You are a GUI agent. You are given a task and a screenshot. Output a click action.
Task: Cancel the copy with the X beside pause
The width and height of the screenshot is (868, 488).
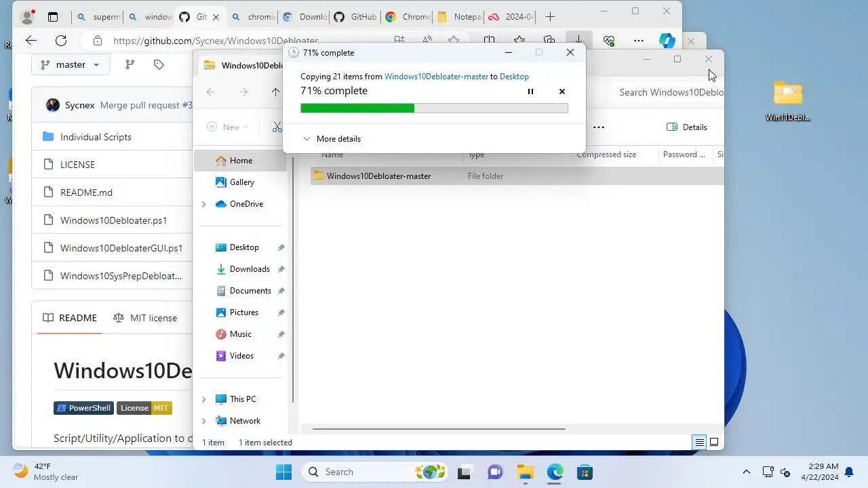(x=561, y=91)
